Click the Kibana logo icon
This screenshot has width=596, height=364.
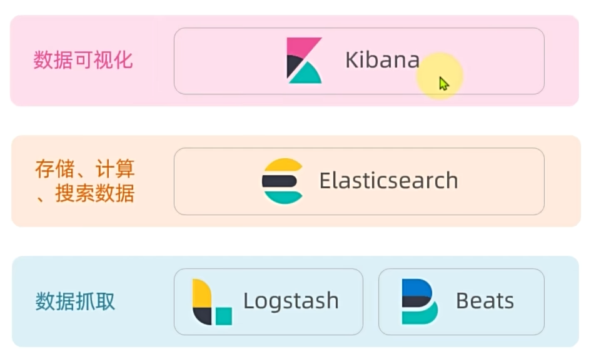pyautogui.click(x=304, y=61)
